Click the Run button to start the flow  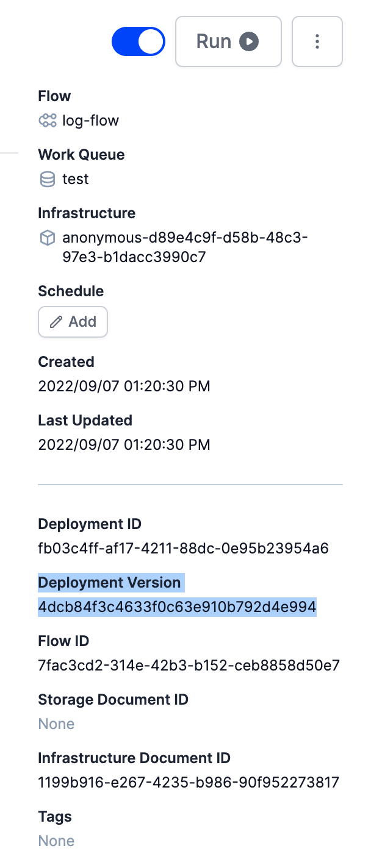228,41
